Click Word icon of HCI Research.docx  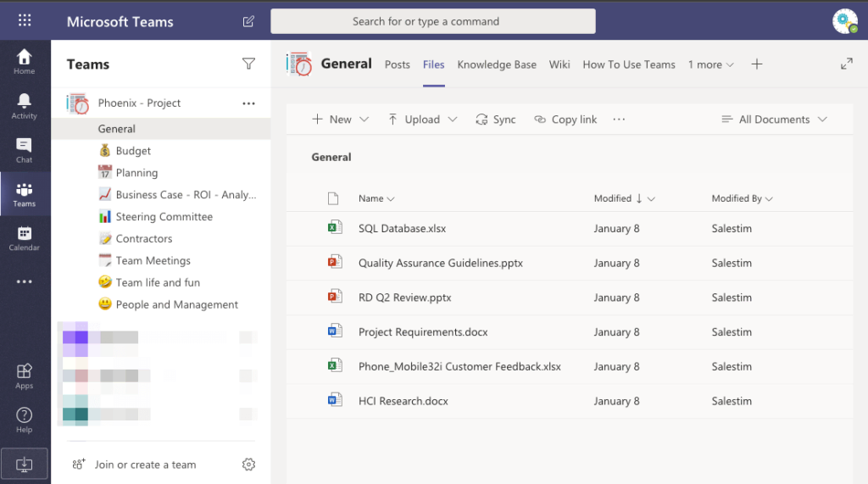334,399
